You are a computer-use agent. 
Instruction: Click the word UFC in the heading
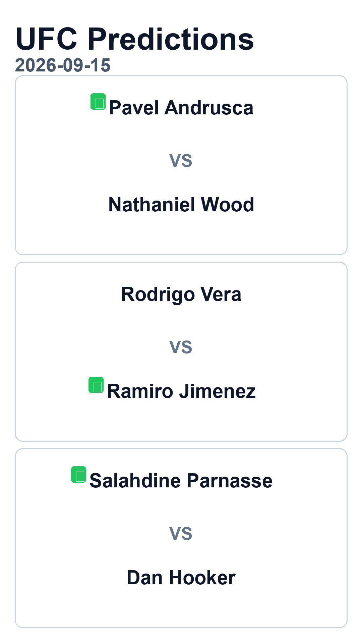[47, 39]
